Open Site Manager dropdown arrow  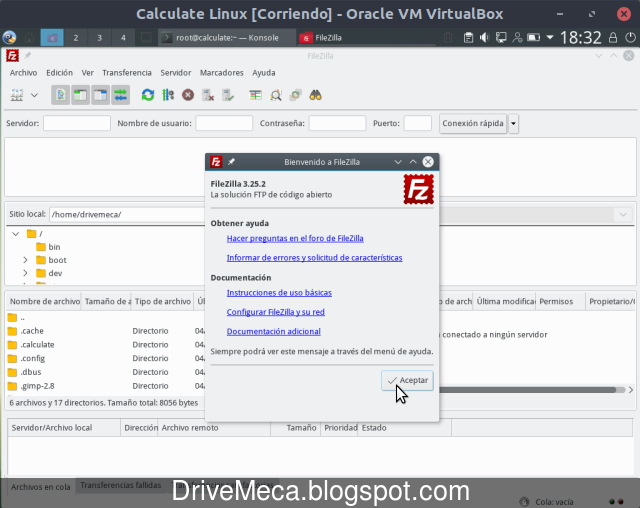(34, 95)
